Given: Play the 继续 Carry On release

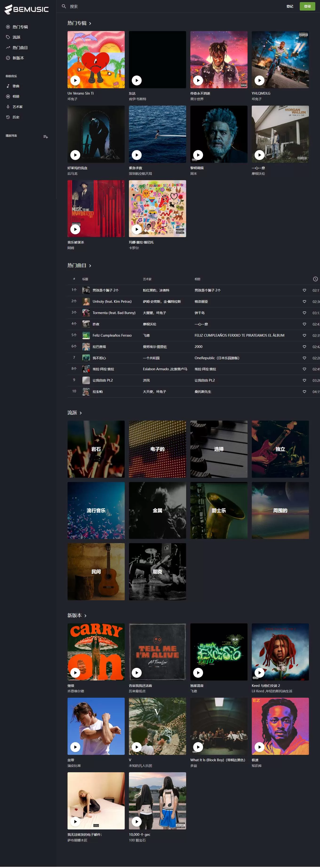Looking at the screenshot, I should [x=75, y=673].
